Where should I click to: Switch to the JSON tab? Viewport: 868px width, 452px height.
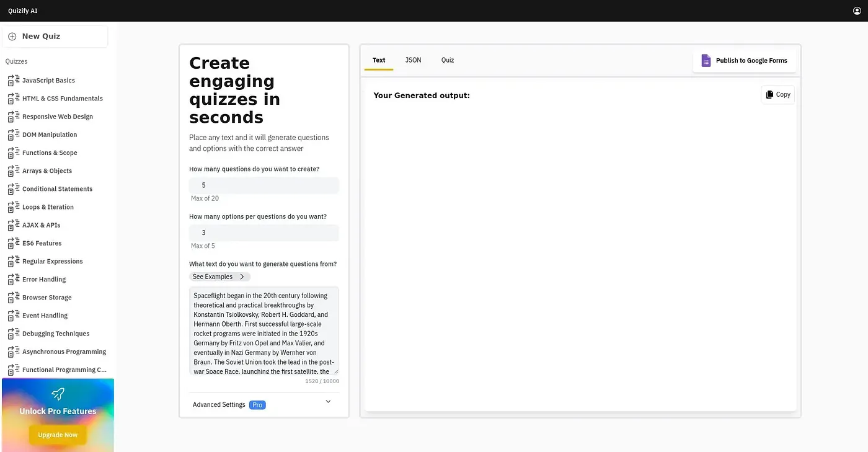[x=414, y=60]
